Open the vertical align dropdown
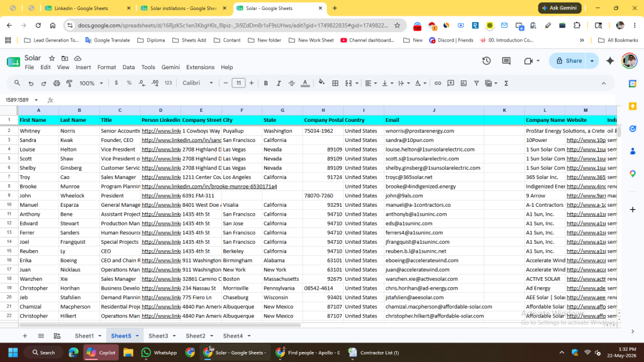 387,84
